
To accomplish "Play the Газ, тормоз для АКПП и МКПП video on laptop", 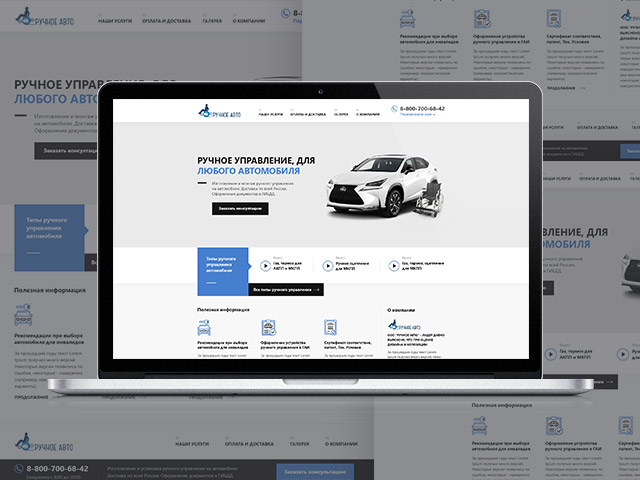I will click(265, 266).
